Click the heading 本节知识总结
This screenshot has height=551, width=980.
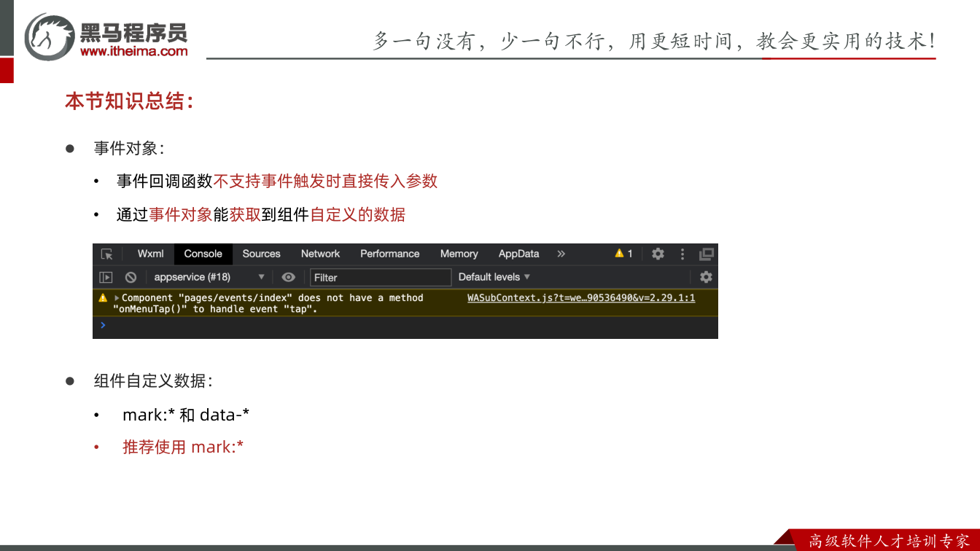(x=129, y=101)
